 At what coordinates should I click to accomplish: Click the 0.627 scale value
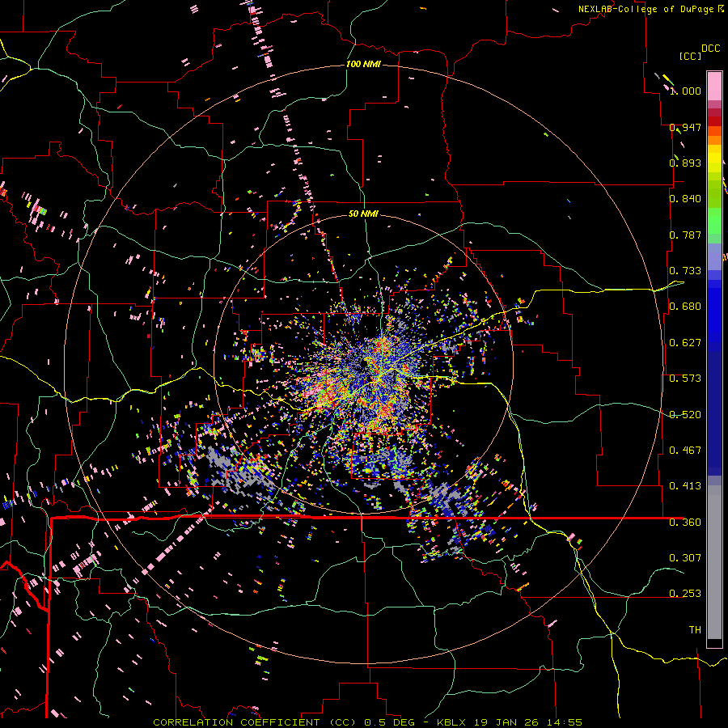685,343
